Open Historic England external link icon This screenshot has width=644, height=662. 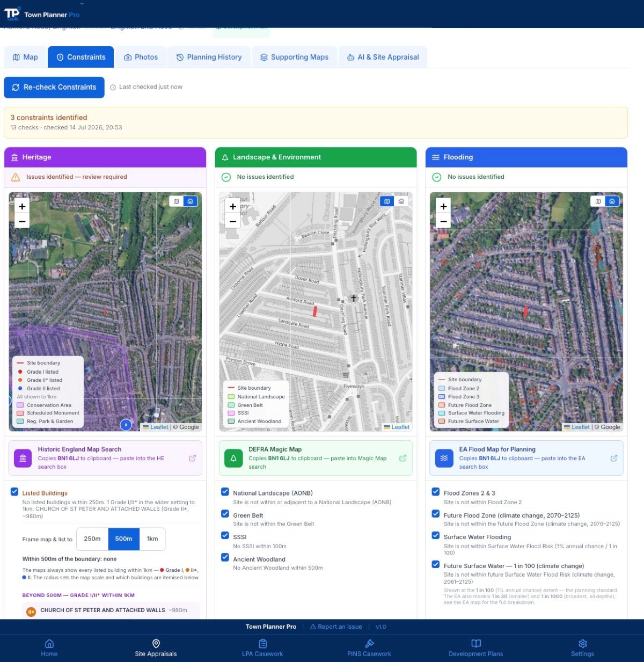point(192,458)
